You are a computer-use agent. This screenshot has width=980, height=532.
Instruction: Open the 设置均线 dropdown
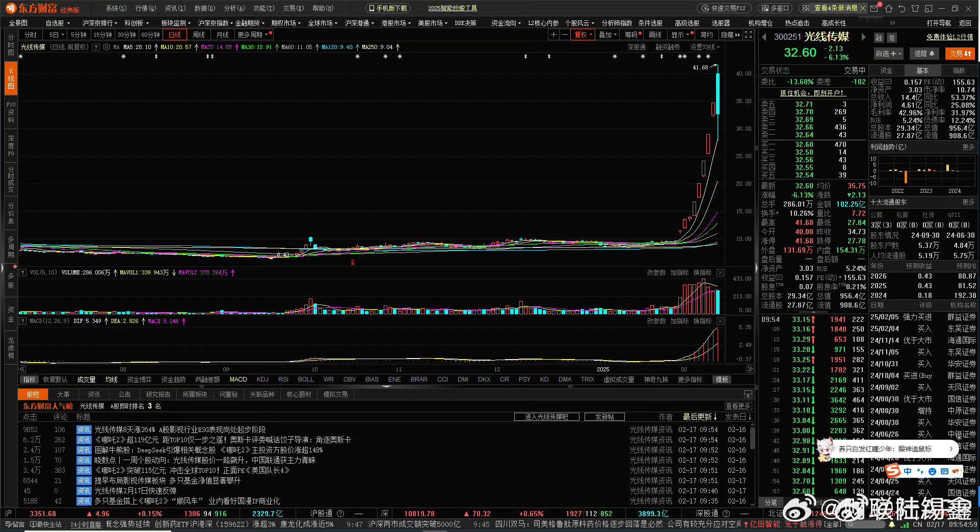click(x=705, y=47)
